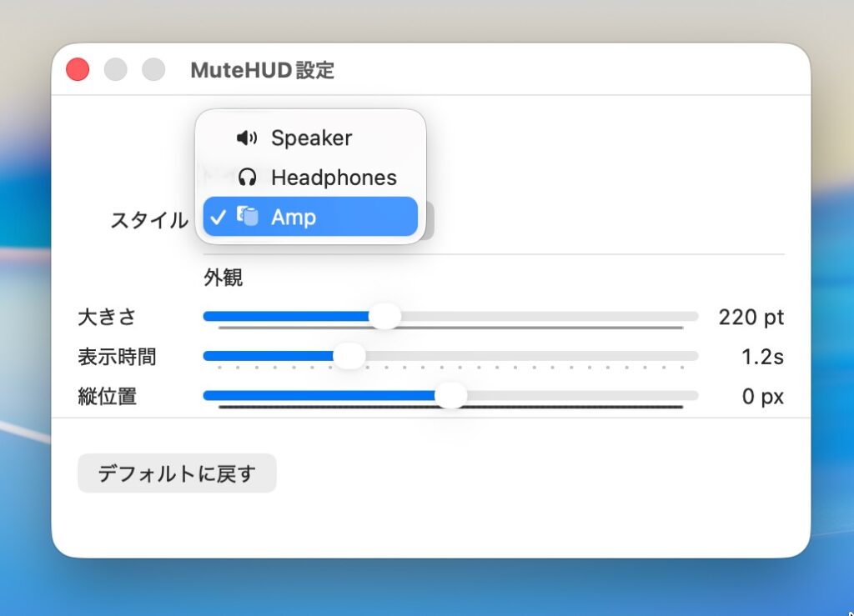
Task: Pick the Amp menu entry text
Action: tap(294, 218)
